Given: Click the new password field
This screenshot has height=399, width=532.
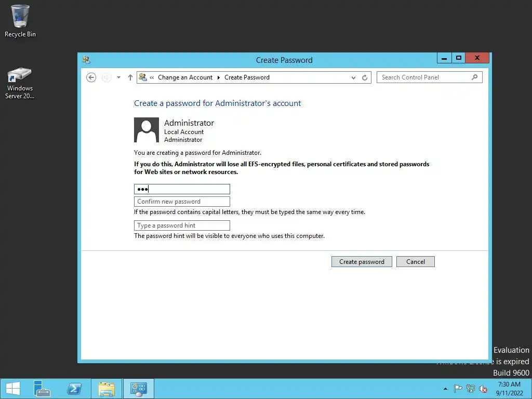Looking at the screenshot, I should click(x=182, y=189).
